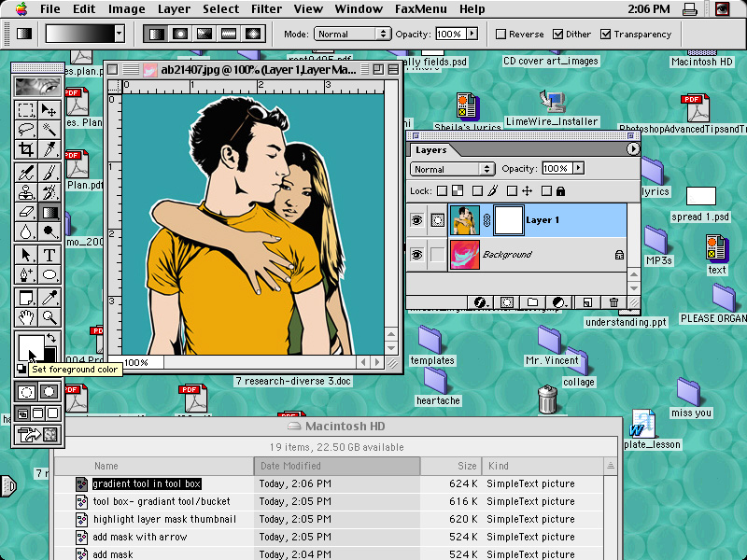Set the foreground color swatch
The width and height of the screenshot is (747, 560).
pos(31,348)
